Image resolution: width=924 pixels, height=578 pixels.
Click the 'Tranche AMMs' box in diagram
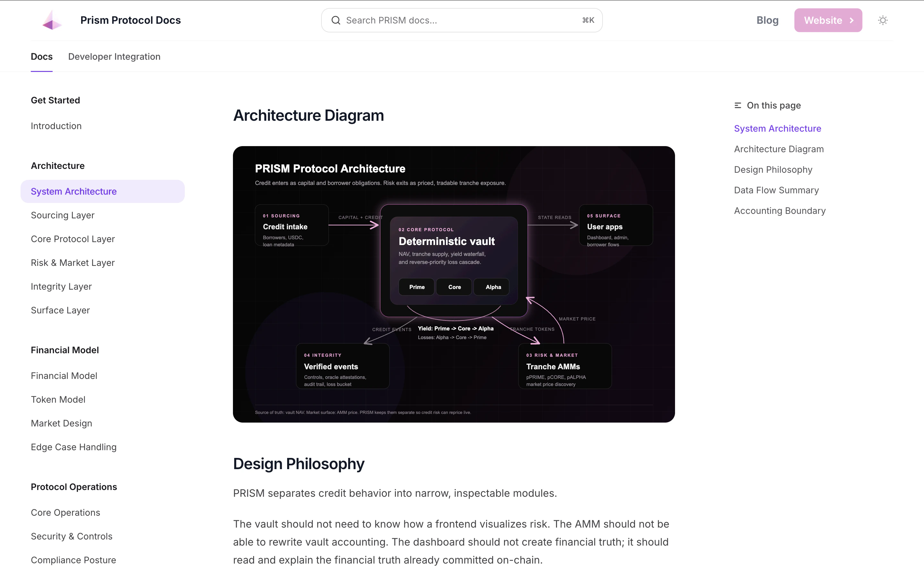click(x=565, y=366)
